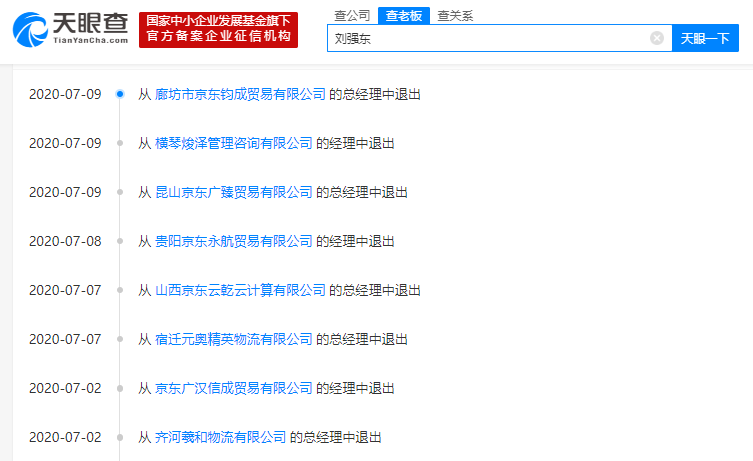Image resolution: width=753 pixels, height=461 pixels.
Task: Select the date in the 齐河羲和物流 row
Action: [x=65, y=437]
